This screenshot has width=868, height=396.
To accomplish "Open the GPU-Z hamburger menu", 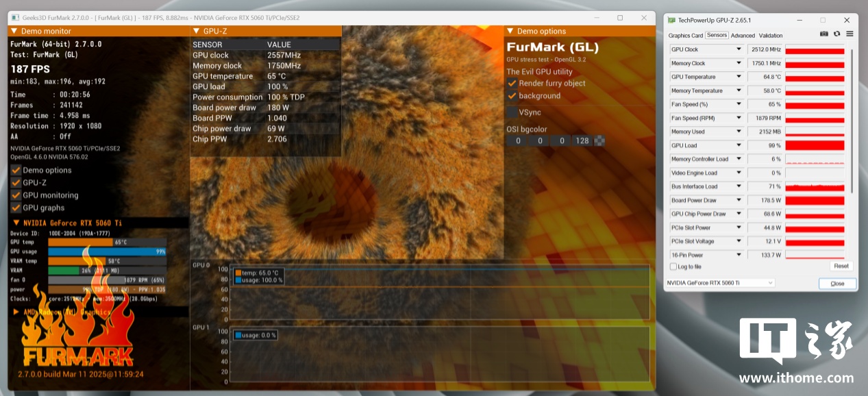I will pos(850,34).
